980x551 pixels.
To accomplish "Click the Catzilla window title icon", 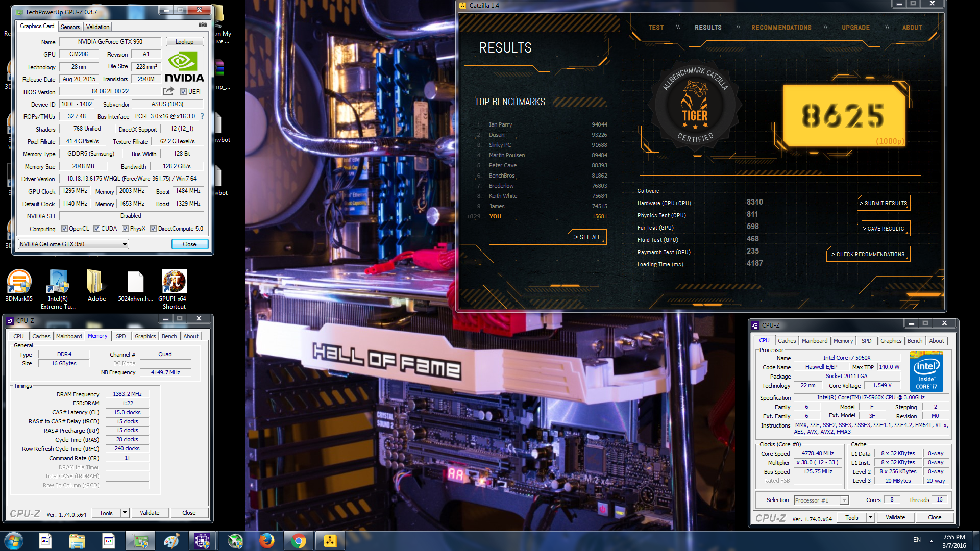I will (463, 6).
